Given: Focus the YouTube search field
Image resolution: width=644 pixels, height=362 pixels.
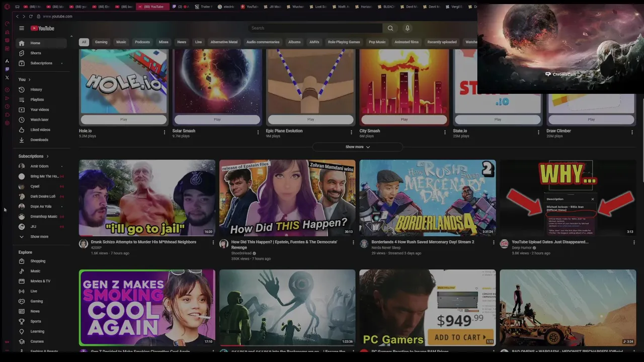Looking at the screenshot, I should pyautogui.click(x=315, y=28).
